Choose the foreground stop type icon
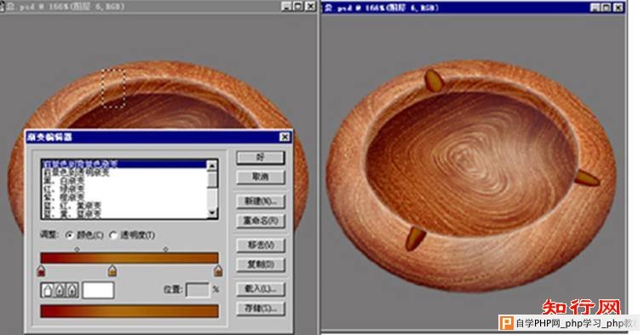The height and width of the screenshot is (335, 644). [60, 290]
